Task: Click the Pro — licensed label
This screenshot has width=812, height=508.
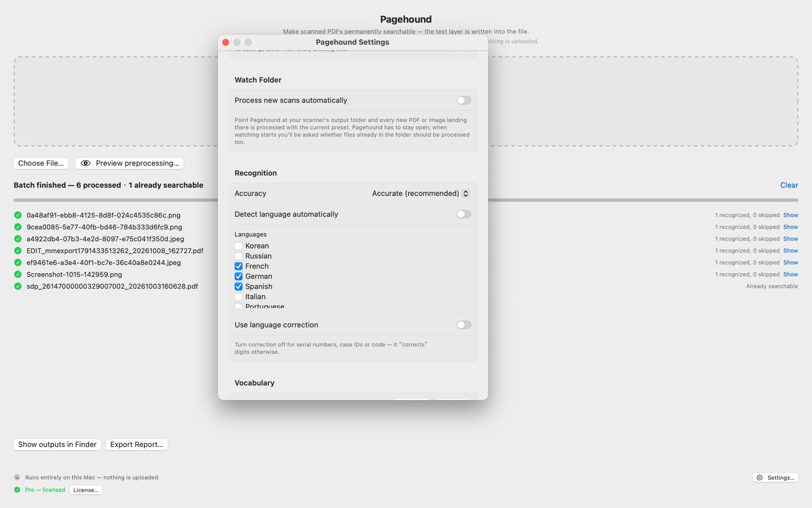Action: click(x=45, y=490)
